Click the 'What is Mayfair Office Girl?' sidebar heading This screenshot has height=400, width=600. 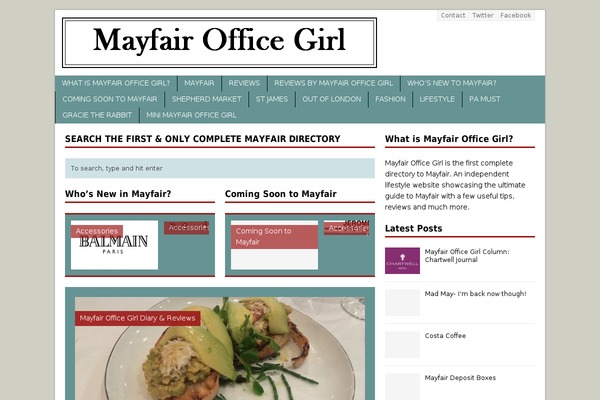(449, 139)
